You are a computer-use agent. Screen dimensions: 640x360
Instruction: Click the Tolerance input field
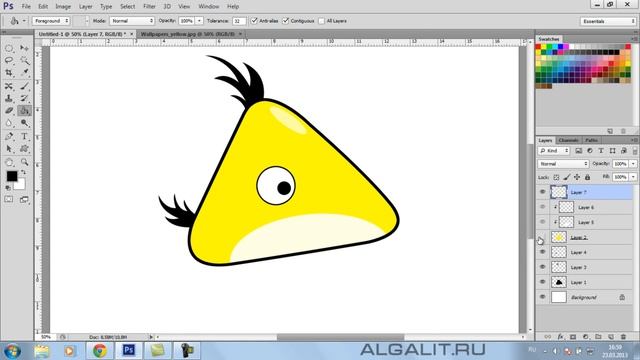pyautogui.click(x=239, y=21)
